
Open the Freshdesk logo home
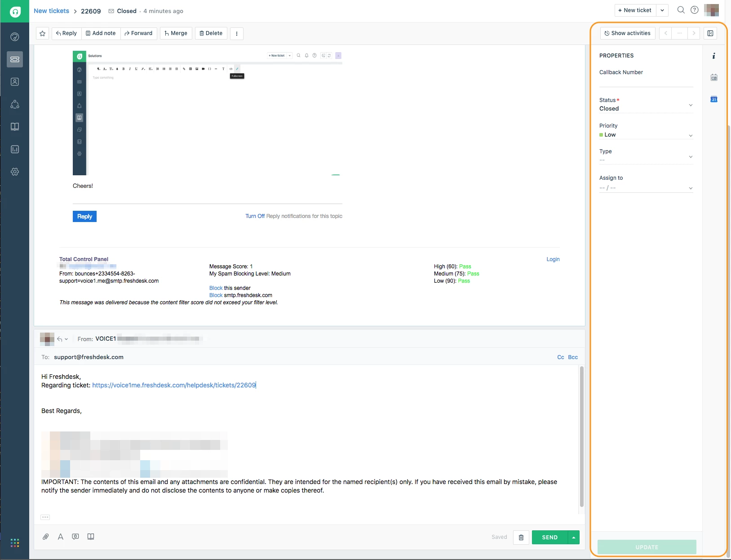[x=15, y=11]
